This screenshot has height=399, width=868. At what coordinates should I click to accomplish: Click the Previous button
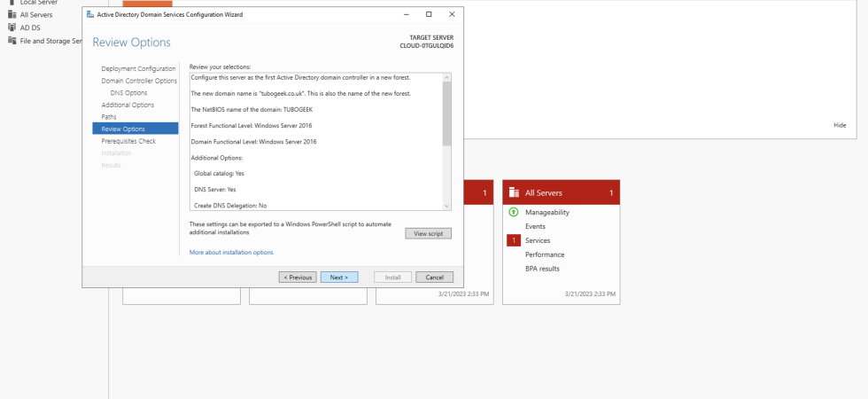point(298,277)
